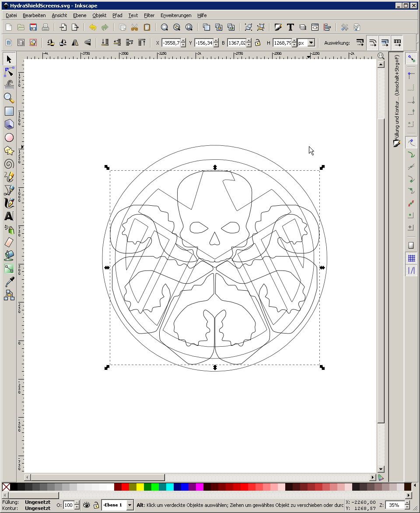
Task: Click the zoom percentage field
Action: (x=395, y=505)
